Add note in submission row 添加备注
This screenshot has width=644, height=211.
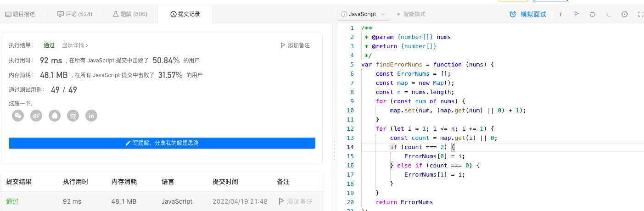coord(296,201)
